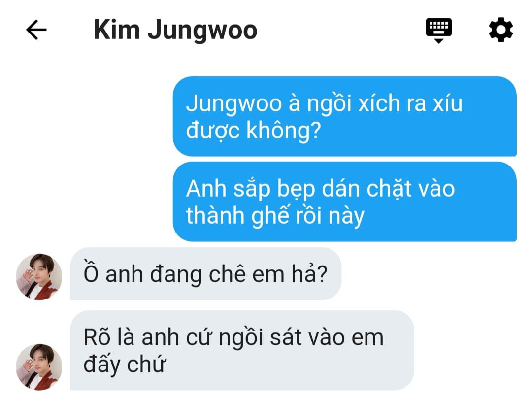
Task: Go back with the left arrow icon
Action: (36, 30)
